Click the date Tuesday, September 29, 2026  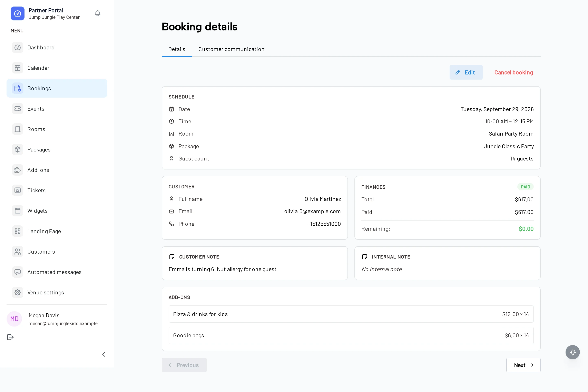click(x=497, y=109)
